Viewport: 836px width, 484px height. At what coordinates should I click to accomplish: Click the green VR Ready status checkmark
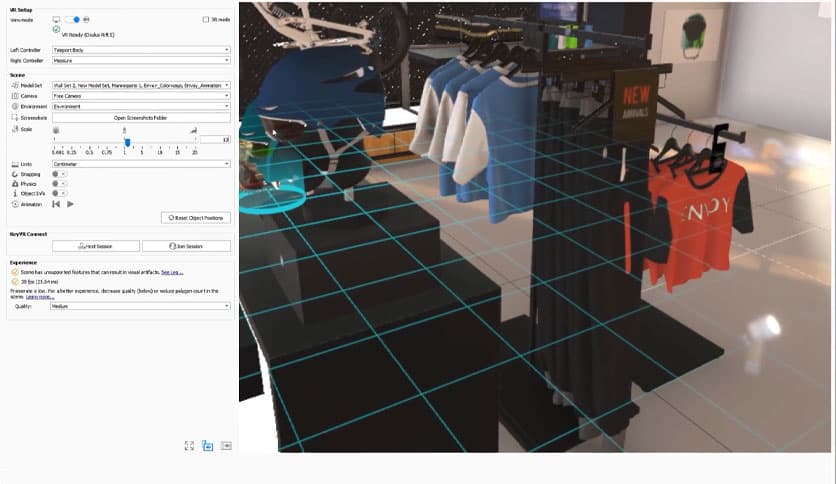[56, 30]
